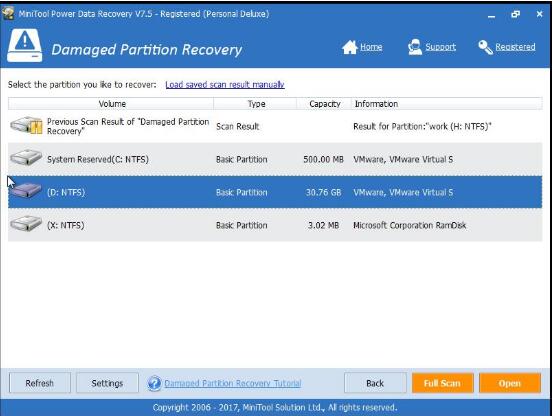
Task: Click the drive icon for Previous Scan Result
Action: [x=26, y=126]
